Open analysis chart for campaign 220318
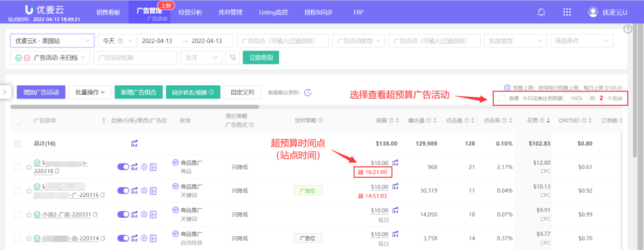The image size is (644, 250). (x=134, y=167)
